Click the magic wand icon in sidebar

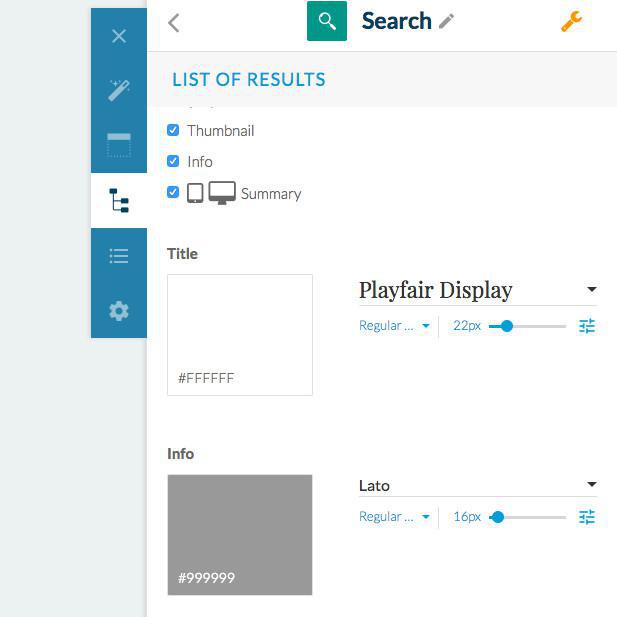[x=119, y=91]
